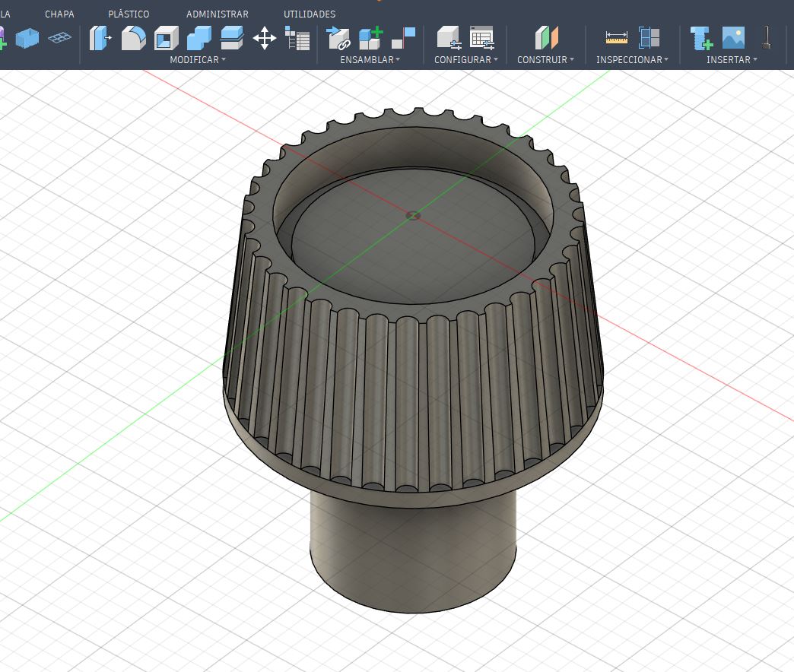Switch to the ADMINISTRAR tab

[x=218, y=14]
